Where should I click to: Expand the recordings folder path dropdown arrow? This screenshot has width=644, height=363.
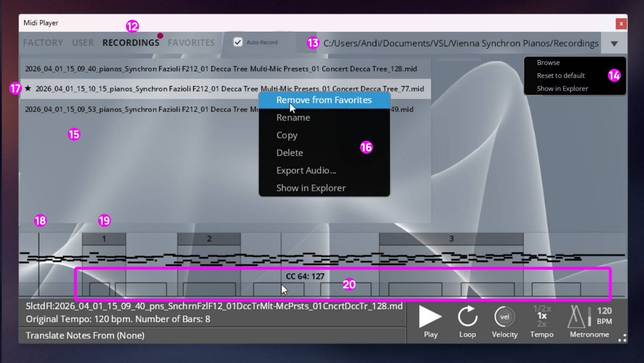614,44
